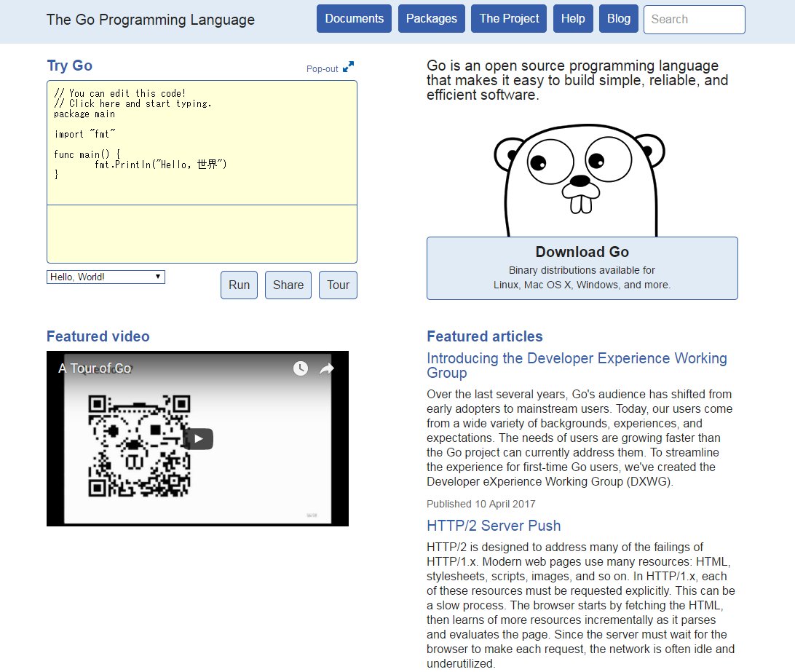Click the fmt.Println line in editor

click(160, 165)
